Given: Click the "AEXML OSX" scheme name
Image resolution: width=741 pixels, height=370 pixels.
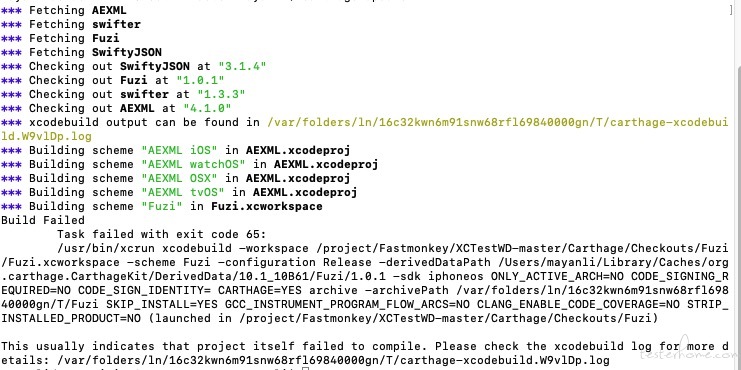Looking at the screenshot, I should (179, 178).
